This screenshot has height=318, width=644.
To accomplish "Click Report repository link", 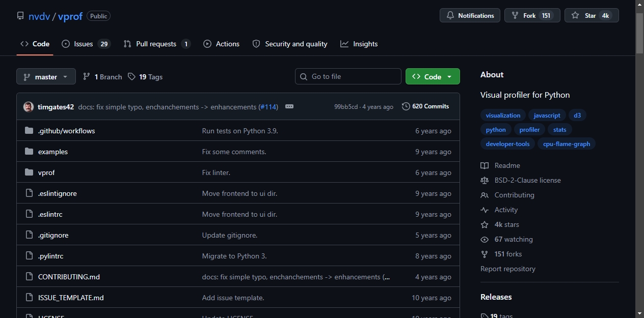I will [x=507, y=269].
